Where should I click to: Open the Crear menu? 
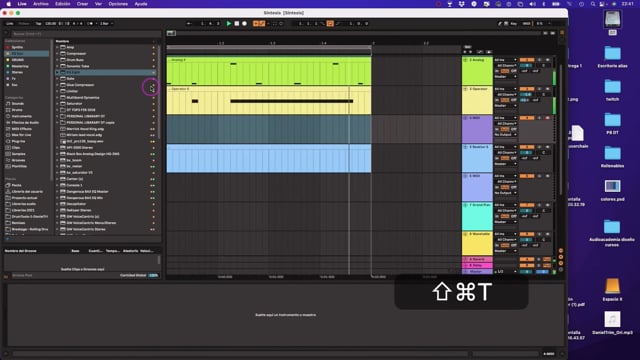(x=82, y=4)
